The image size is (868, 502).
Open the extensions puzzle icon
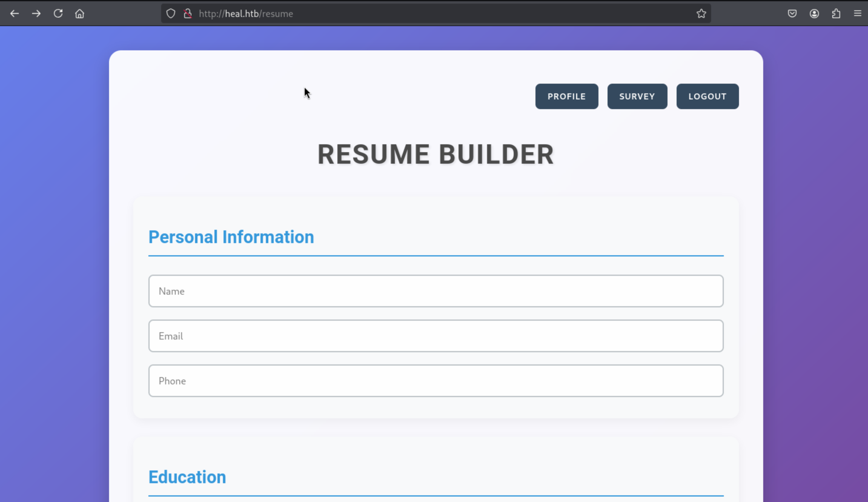click(x=836, y=14)
